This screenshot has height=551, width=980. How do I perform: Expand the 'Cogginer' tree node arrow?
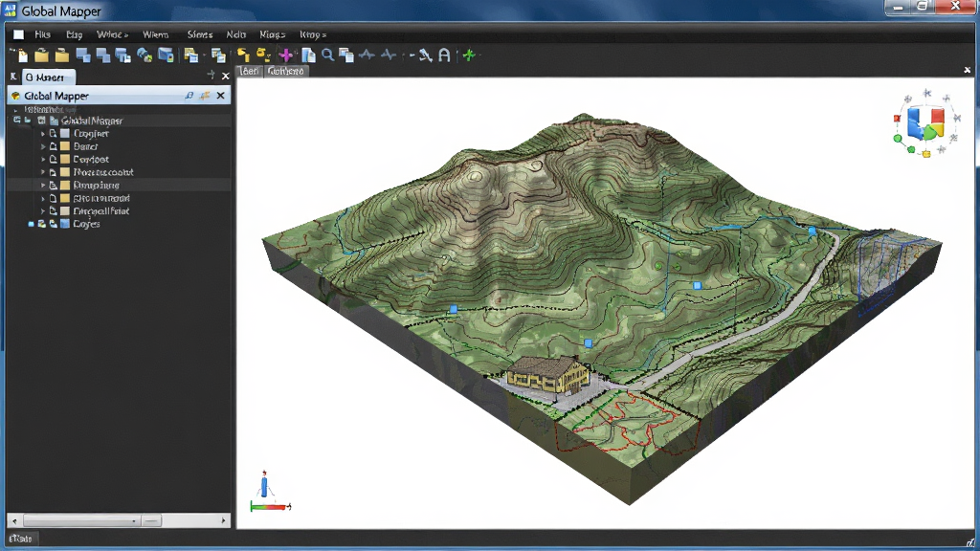tap(43, 134)
